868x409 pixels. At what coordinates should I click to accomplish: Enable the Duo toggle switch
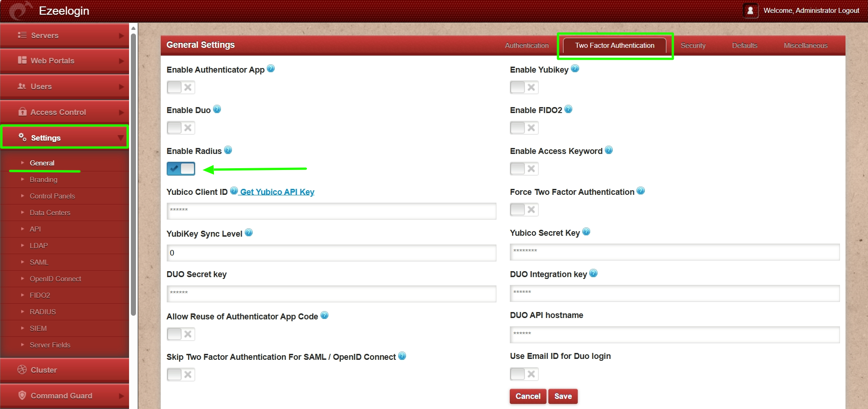tap(181, 128)
